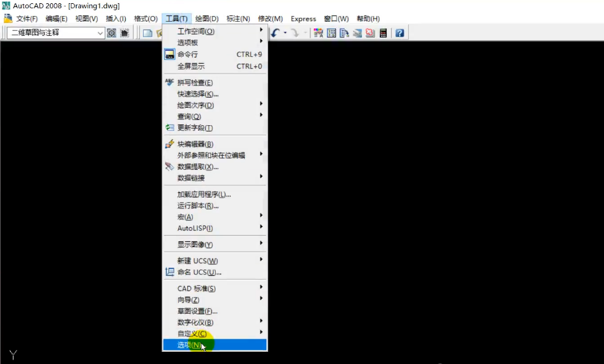Select 更新字段(T) menu entry
Screen dimensions: 604x364
(215, 128)
